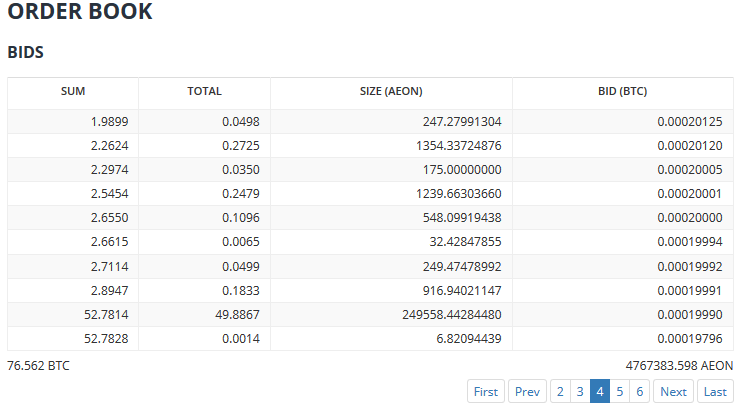Open page 5 of the order book

[620, 391]
